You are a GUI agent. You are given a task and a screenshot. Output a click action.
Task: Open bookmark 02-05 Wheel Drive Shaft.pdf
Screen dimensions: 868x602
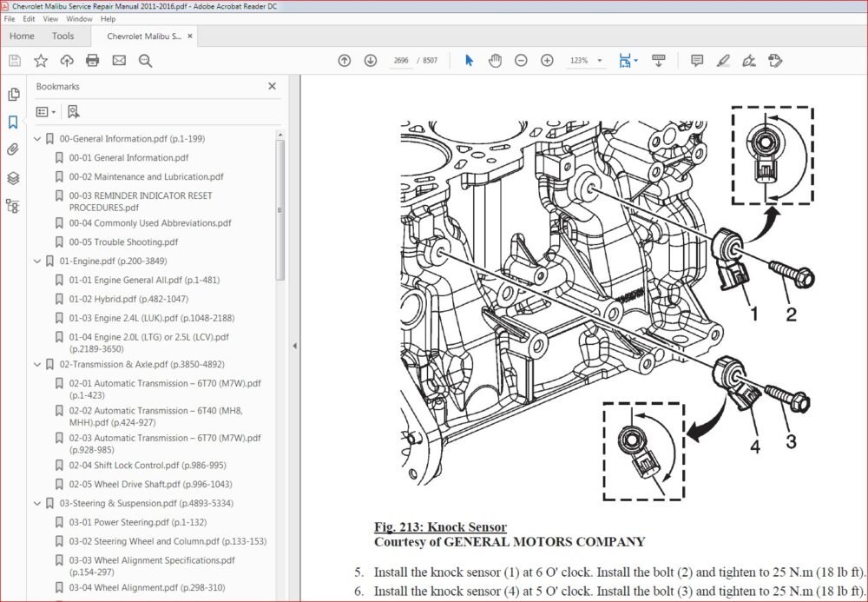coord(150,484)
